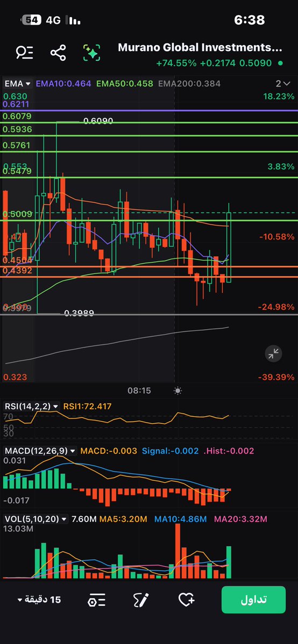The height and width of the screenshot is (644, 298).
Task: Tap the battery 54 indicator
Action: 31,20
